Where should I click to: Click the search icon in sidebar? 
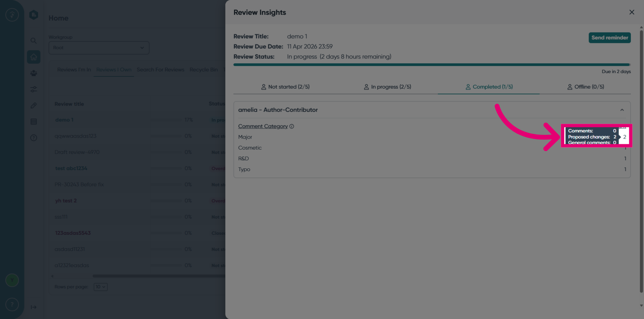[x=34, y=41]
